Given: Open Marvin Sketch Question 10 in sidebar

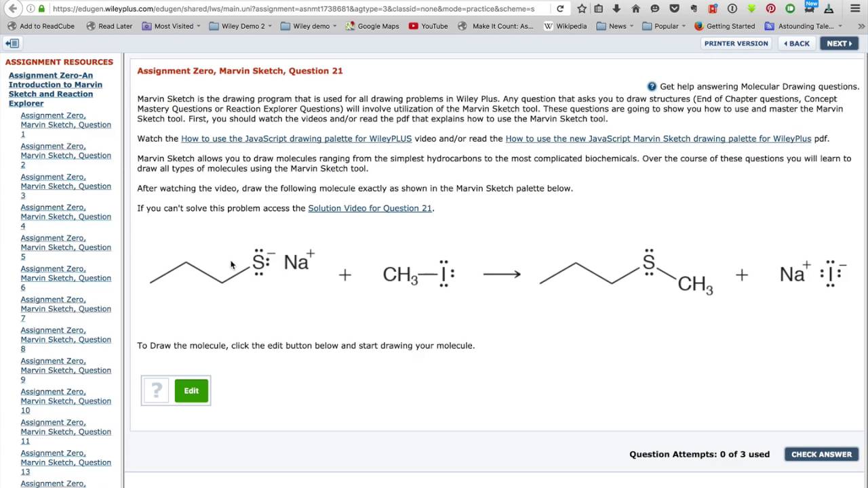Looking at the screenshot, I should [x=66, y=401].
